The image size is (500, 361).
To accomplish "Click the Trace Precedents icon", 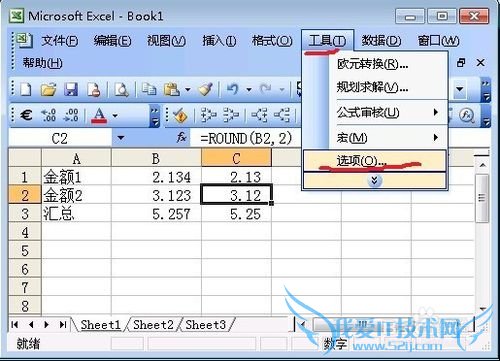I will click(208, 115).
